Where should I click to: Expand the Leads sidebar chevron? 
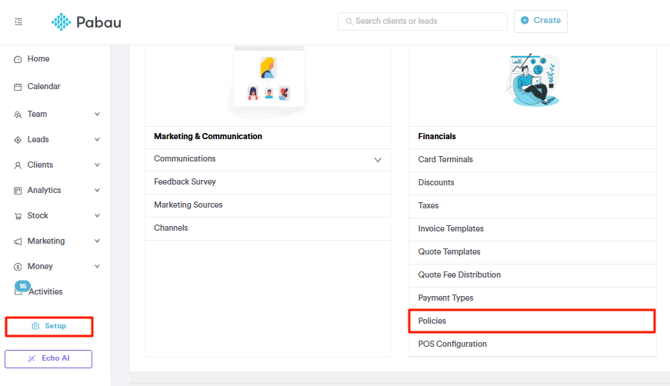point(97,139)
